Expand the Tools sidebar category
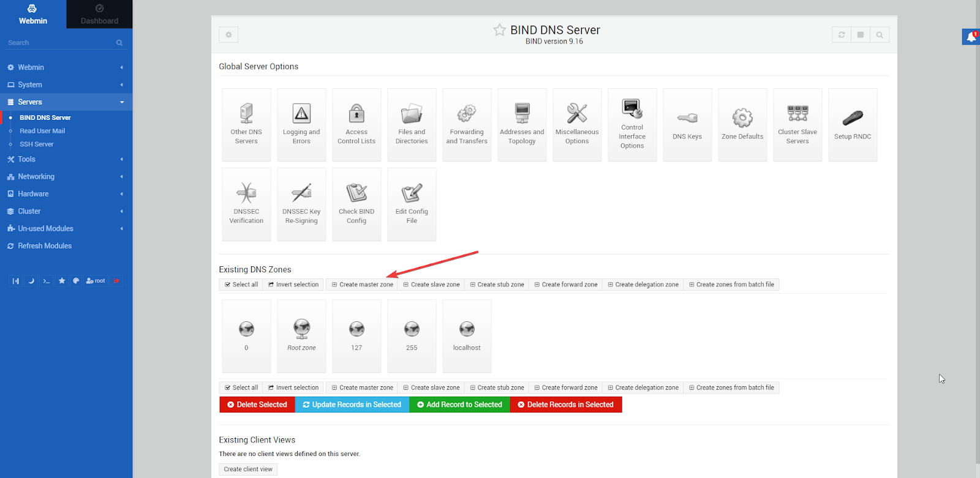This screenshot has width=980, height=478. coord(66,159)
